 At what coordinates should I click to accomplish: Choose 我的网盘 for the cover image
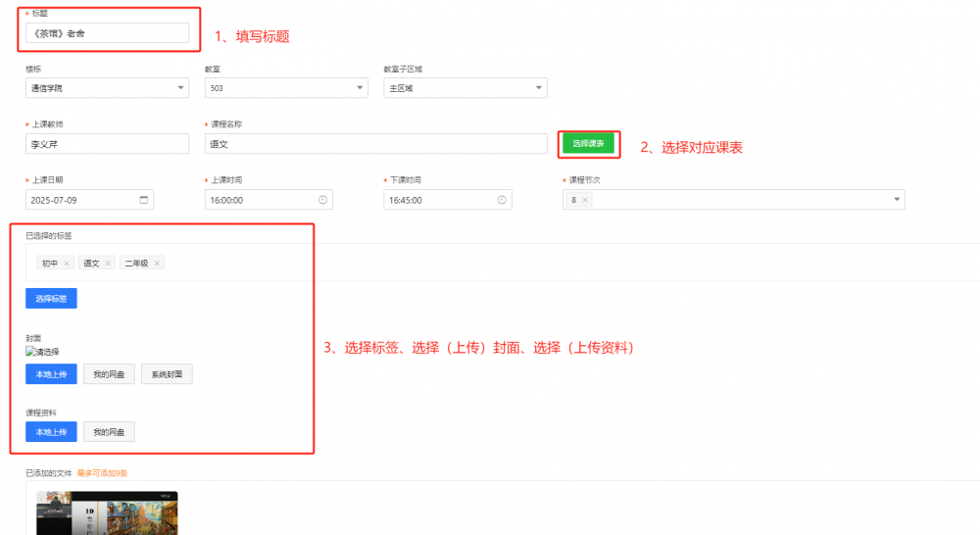pyautogui.click(x=109, y=375)
